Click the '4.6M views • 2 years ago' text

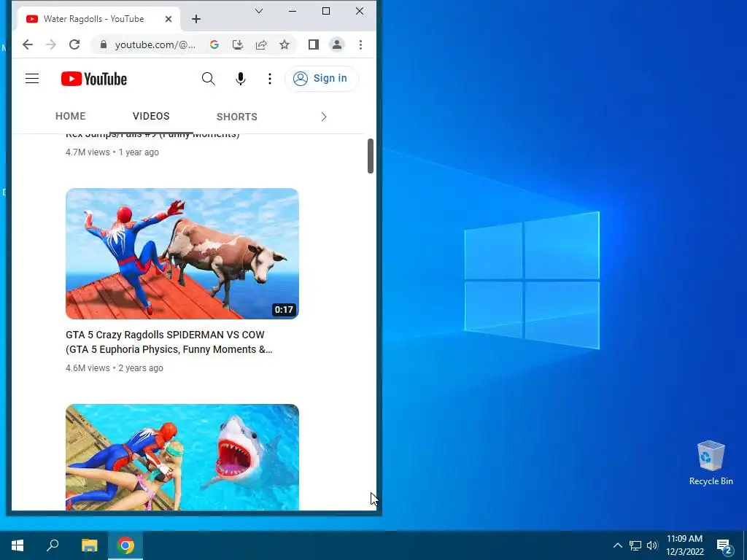[x=115, y=368]
